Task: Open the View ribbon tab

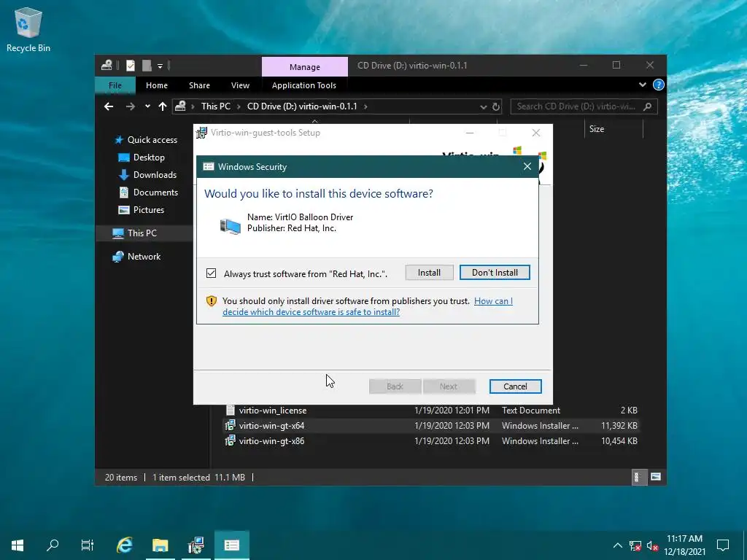Action: click(240, 85)
